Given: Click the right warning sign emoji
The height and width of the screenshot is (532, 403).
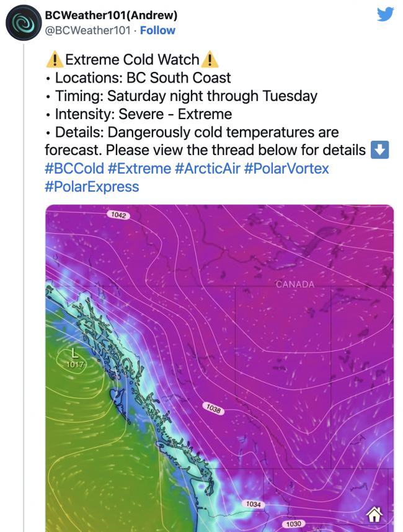Looking at the screenshot, I should (210, 60).
